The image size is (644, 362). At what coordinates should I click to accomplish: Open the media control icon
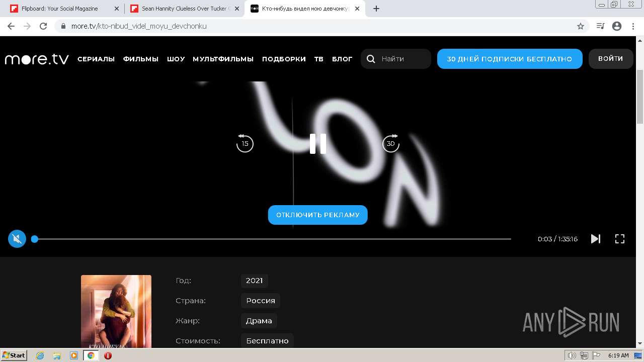(600, 26)
